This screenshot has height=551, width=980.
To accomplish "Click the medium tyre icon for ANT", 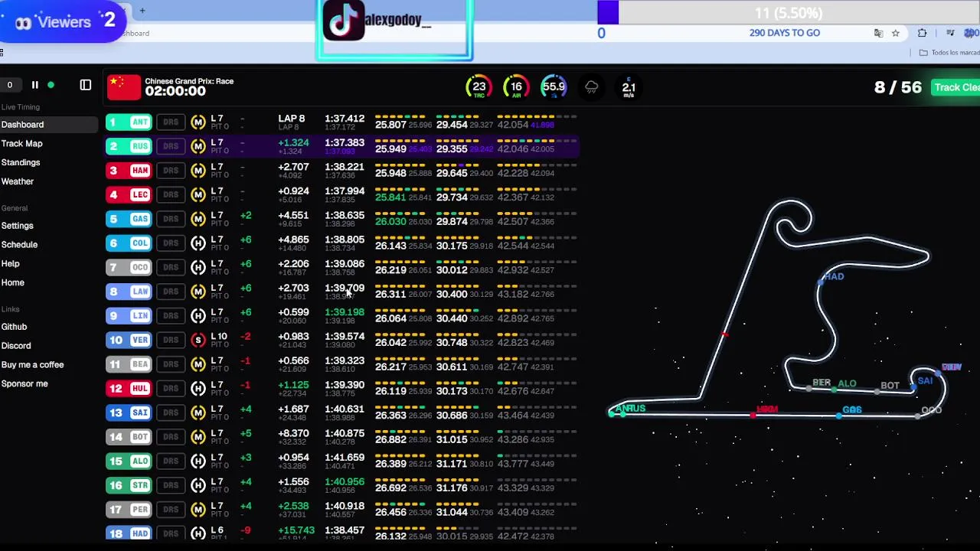I will (x=198, y=122).
